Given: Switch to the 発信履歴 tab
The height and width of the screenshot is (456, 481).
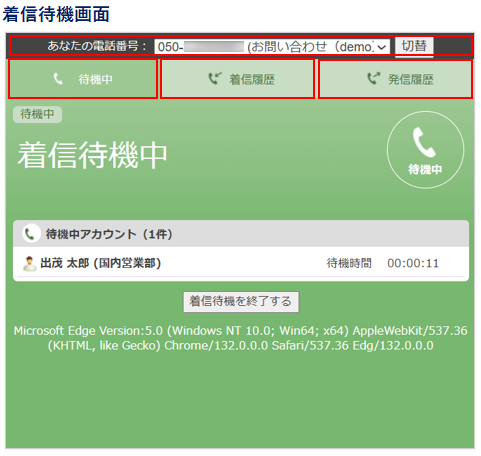Looking at the screenshot, I should 396,79.
